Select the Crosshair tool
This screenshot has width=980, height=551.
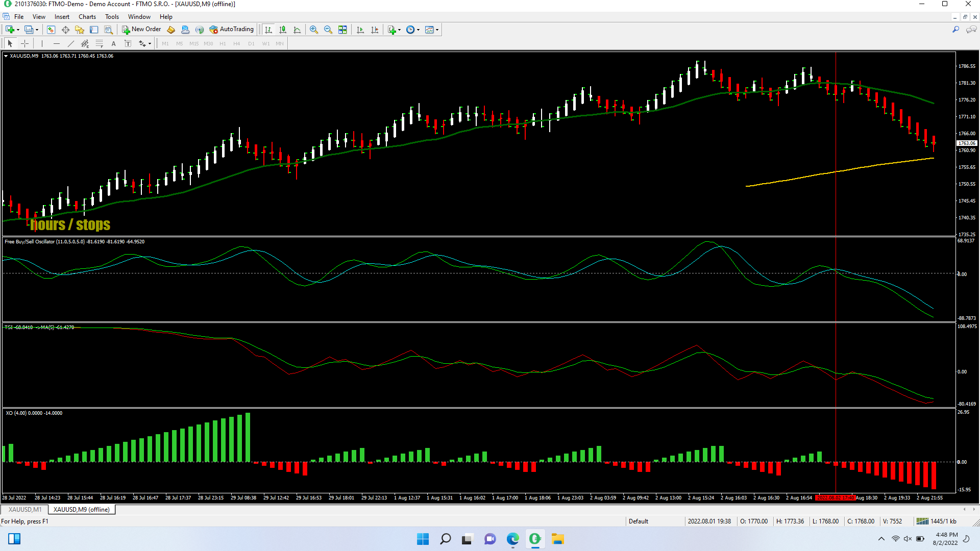coord(24,44)
